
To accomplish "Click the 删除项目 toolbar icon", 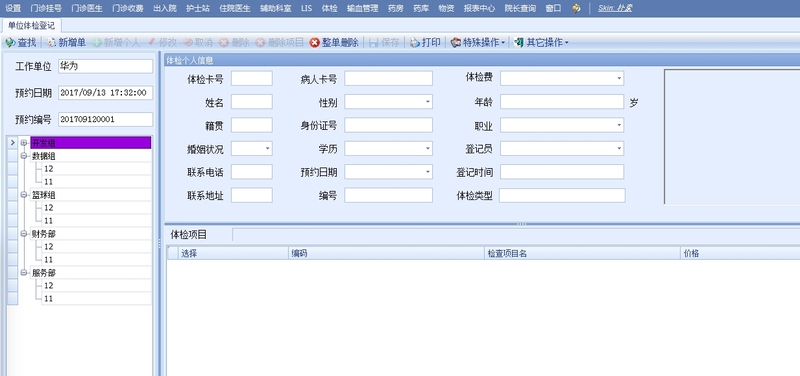I will 260,43.
